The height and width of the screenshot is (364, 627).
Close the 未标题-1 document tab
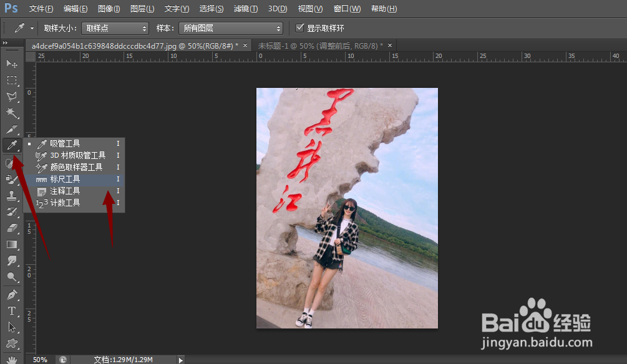390,45
